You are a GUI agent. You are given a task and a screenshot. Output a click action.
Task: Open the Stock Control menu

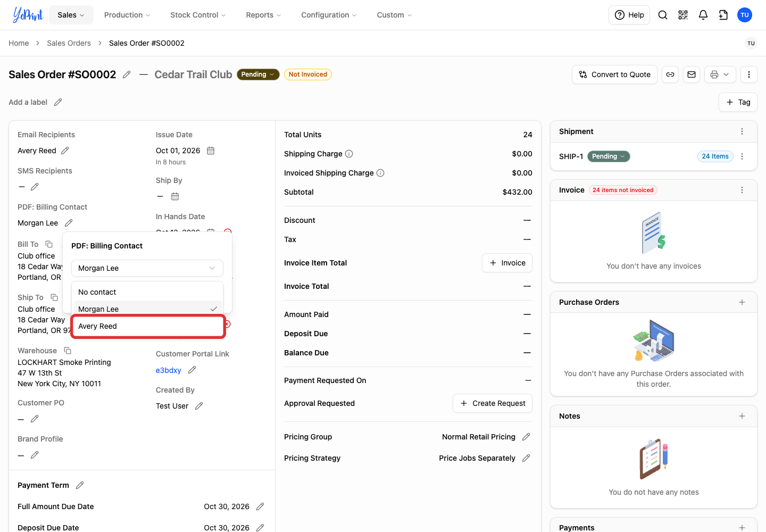pos(198,15)
